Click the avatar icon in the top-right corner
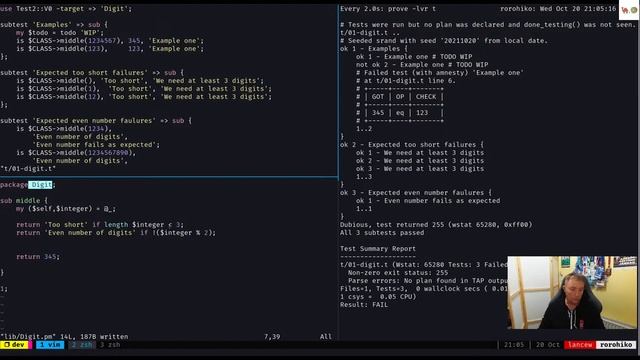This screenshot has height=360, width=640. (x=629, y=10)
